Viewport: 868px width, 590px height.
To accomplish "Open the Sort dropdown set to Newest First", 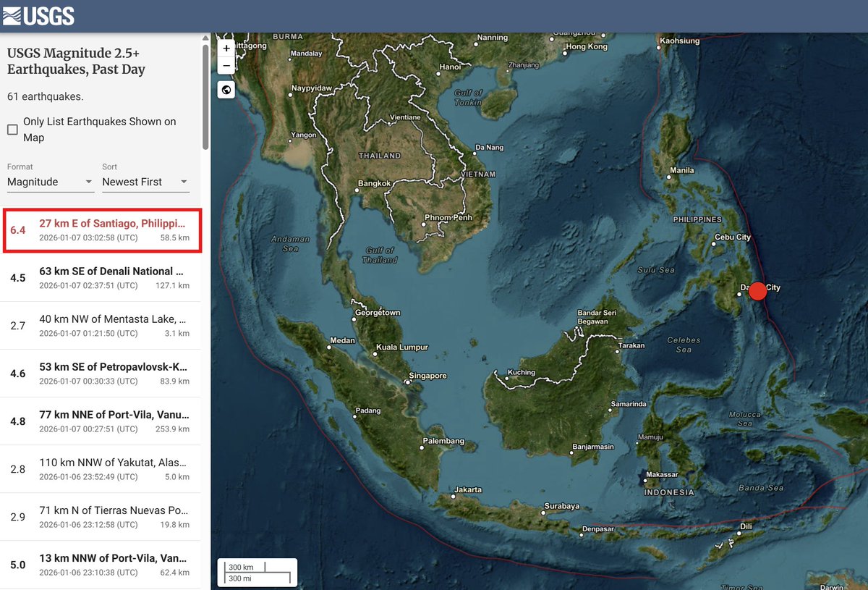I will click(145, 182).
